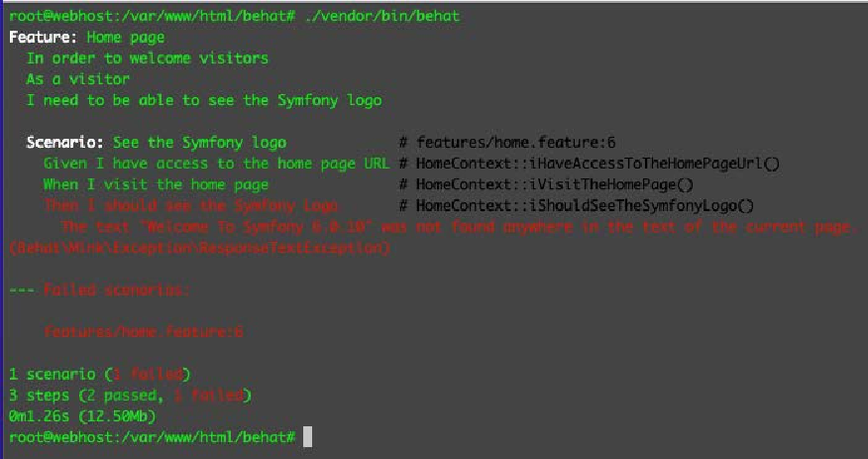This screenshot has width=868, height=459.
Task: Click the 'In order to welcome visitors' line
Action: pos(148,58)
